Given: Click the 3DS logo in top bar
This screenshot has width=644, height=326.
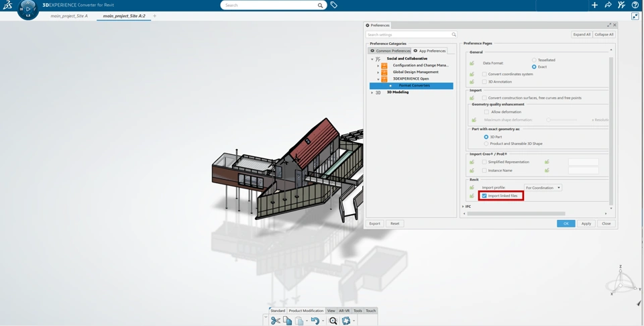Looking at the screenshot, I should (8, 5).
